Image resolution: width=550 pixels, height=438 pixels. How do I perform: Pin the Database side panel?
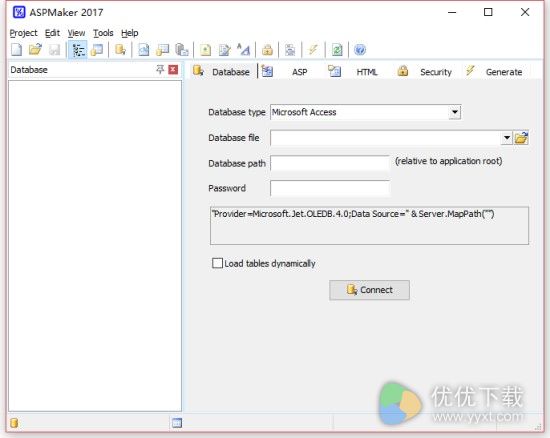point(160,69)
